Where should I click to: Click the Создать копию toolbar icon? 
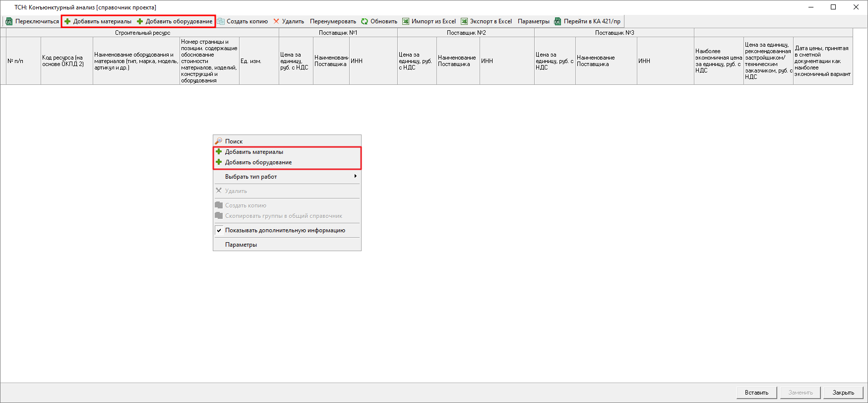221,21
